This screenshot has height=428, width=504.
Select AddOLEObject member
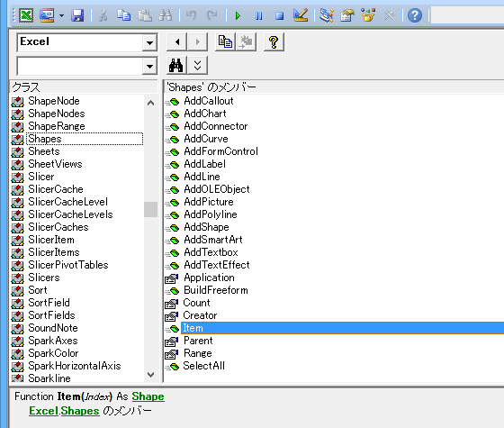pos(217,189)
